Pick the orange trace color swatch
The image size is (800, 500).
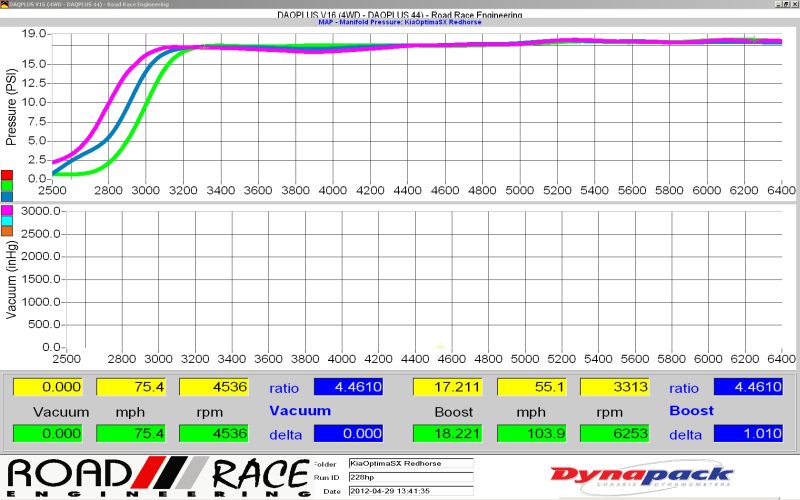click(7, 231)
